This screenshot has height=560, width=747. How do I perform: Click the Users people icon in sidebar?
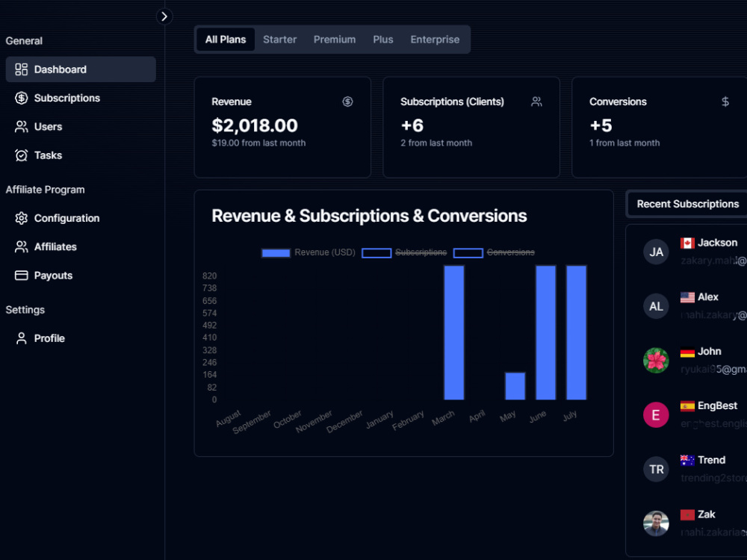point(22,127)
